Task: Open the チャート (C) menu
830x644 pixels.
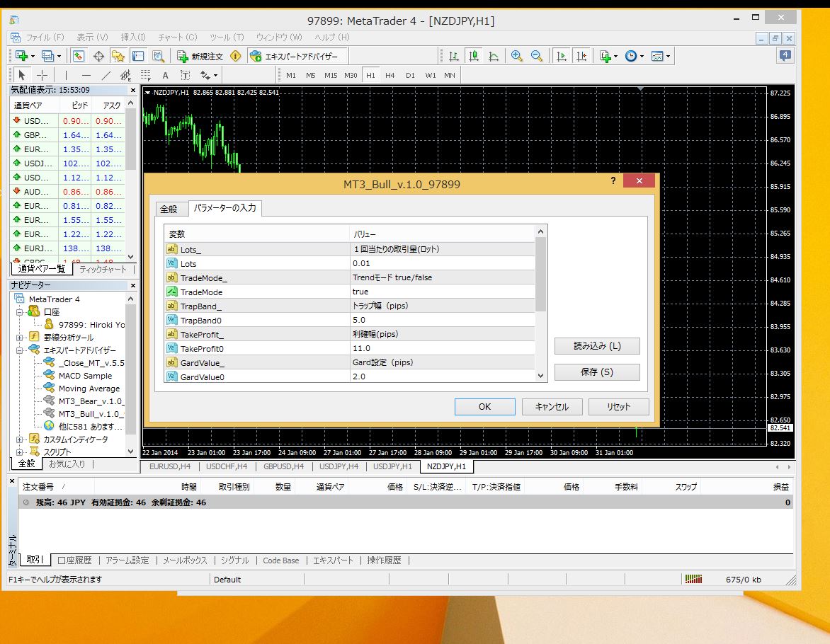Action: coord(177,37)
